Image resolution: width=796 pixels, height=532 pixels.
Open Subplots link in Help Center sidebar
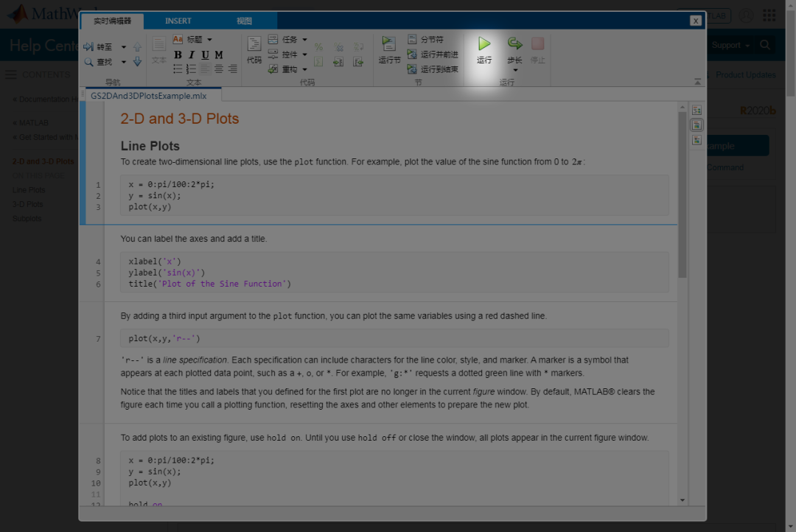[27, 218]
